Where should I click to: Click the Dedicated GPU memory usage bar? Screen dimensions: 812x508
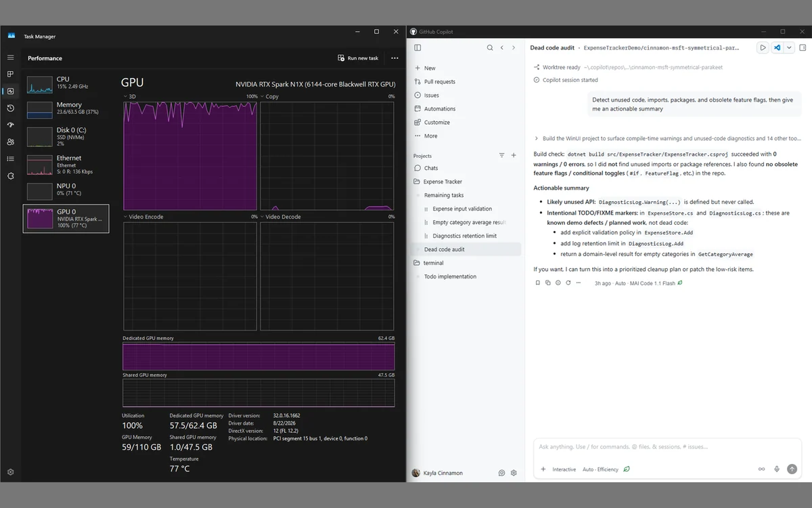click(x=258, y=356)
